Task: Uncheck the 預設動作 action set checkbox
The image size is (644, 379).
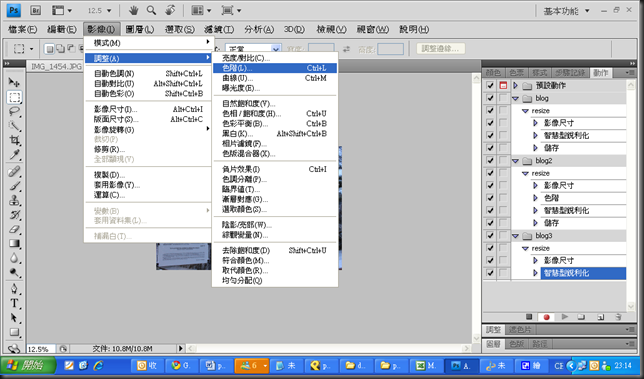Action: (490, 85)
